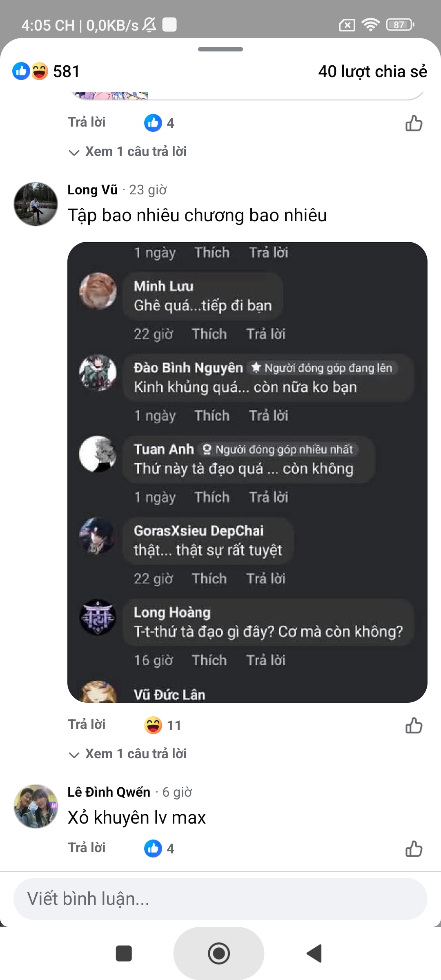Tap the comment sheet drag handle
Image resolution: width=441 pixels, height=980 pixels.
point(220,49)
